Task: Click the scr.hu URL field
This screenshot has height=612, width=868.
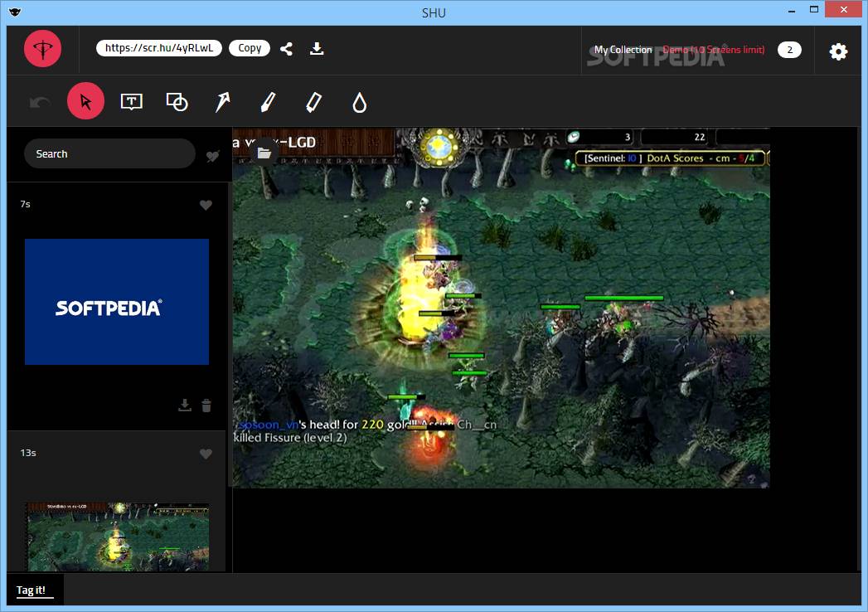Action: [x=159, y=48]
